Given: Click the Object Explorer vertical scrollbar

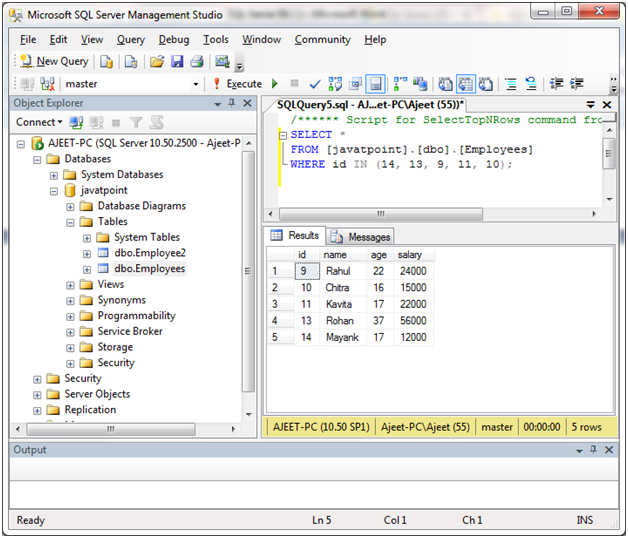Looking at the screenshot, I should (248, 271).
